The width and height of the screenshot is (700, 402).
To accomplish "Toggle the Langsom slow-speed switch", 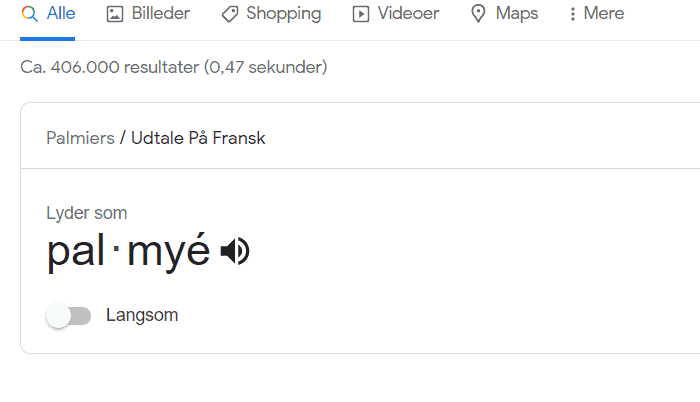I will [68, 316].
